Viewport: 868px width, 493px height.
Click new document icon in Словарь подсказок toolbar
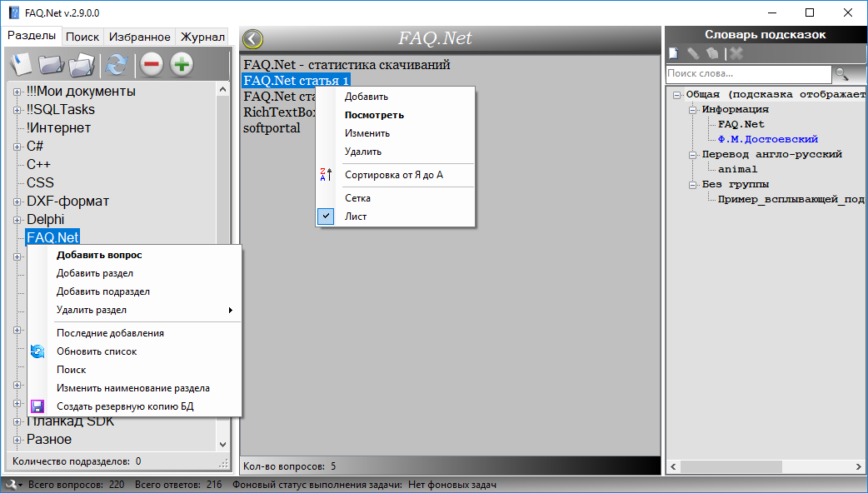tap(674, 53)
